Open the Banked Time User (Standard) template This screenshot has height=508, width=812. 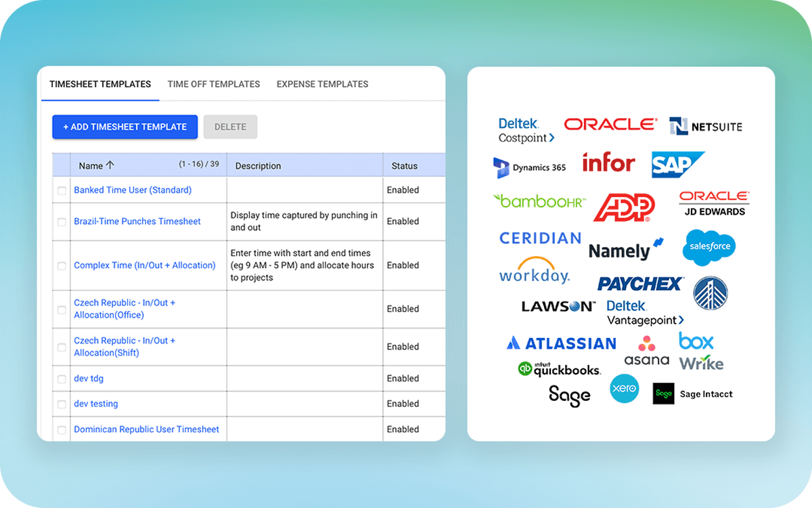click(133, 190)
